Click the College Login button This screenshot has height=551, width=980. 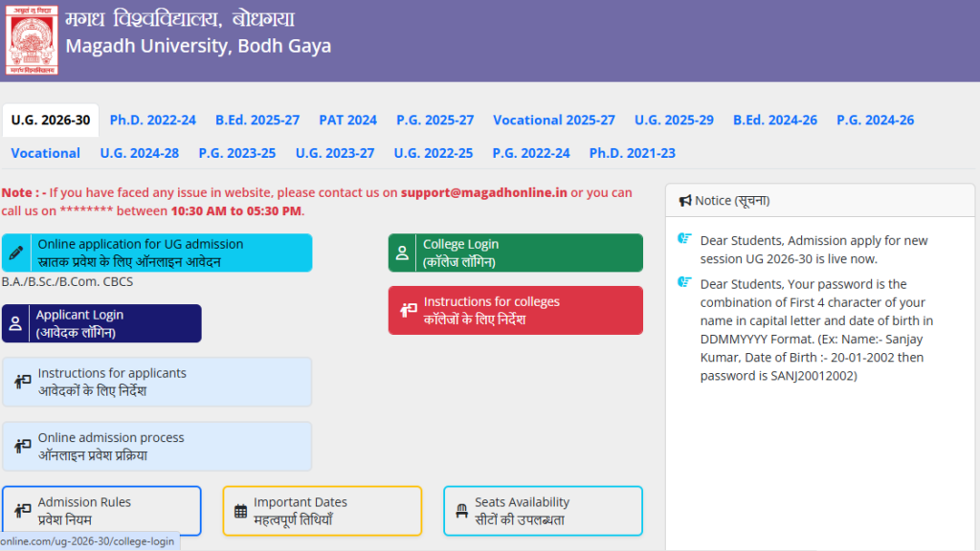tap(516, 253)
